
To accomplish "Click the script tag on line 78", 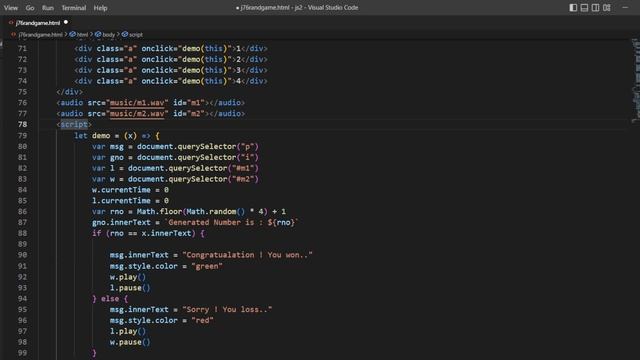I will click(74, 124).
